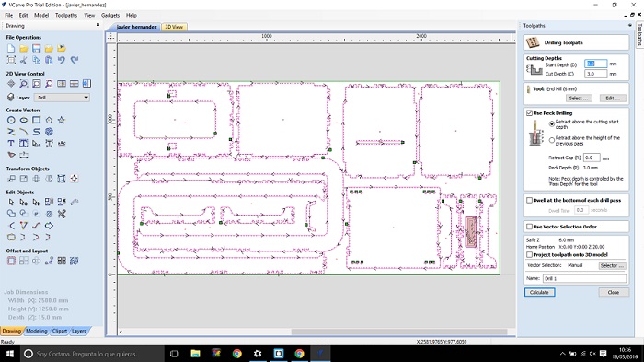Screen dimensions: 644x362
Task: Open the Edit menu
Action: click(x=23, y=16)
